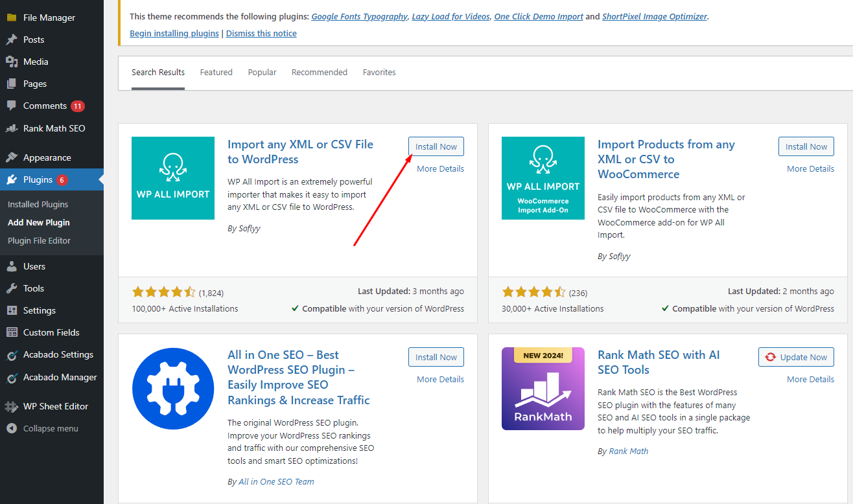The width and height of the screenshot is (853, 504).
Task: Open One Click Demo Import link
Action: tap(539, 16)
